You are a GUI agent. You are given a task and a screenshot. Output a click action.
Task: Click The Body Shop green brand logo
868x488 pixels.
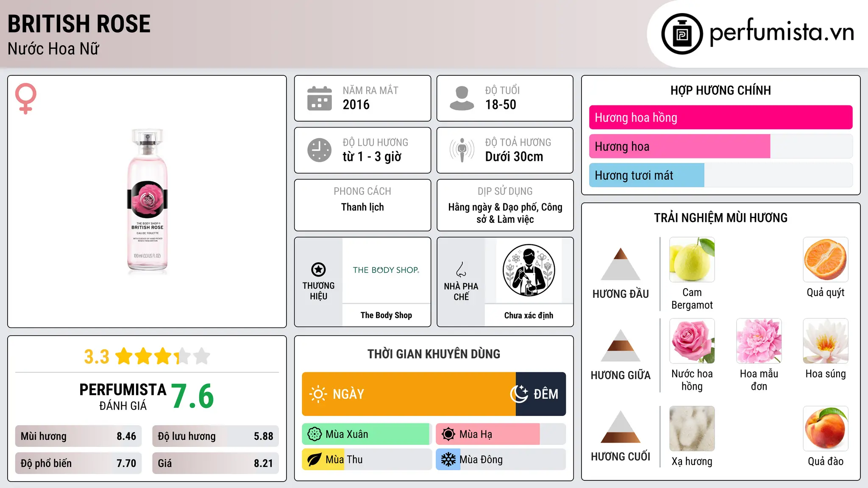tap(386, 270)
